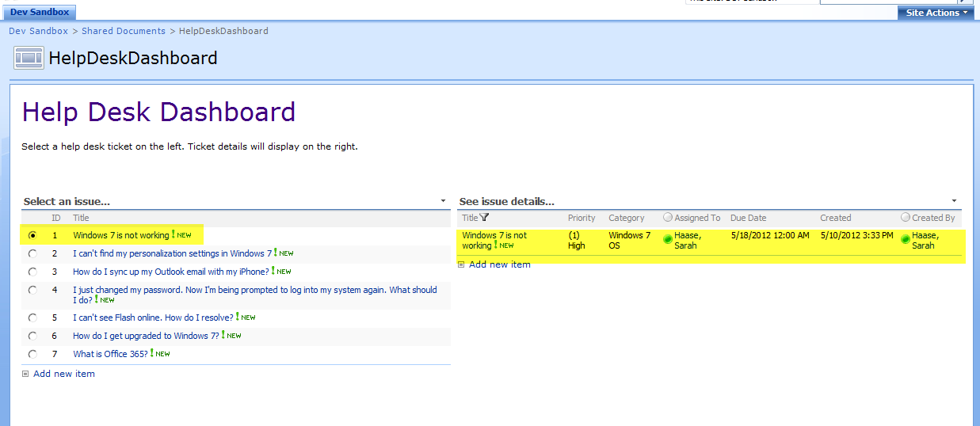The width and height of the screenshot is (980, 426).
Task: Click the plus icon beside left Add new item
Action: [26, 374]
